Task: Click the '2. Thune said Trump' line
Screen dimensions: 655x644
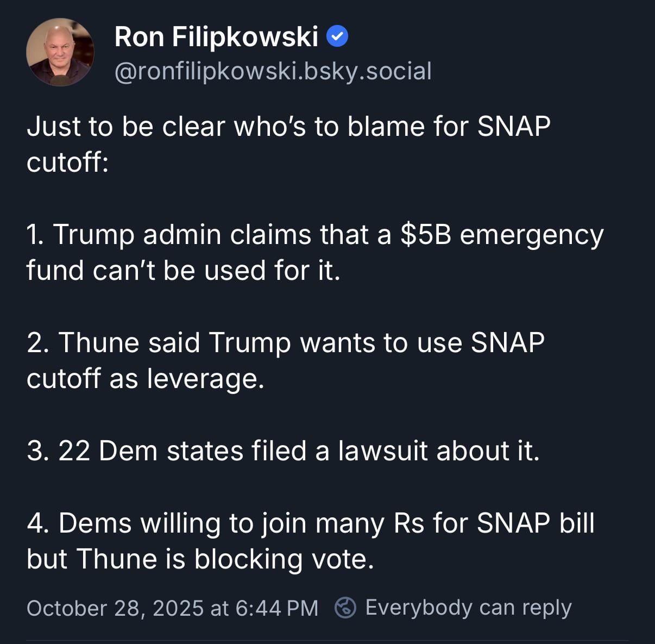Action: pos(285,343)
